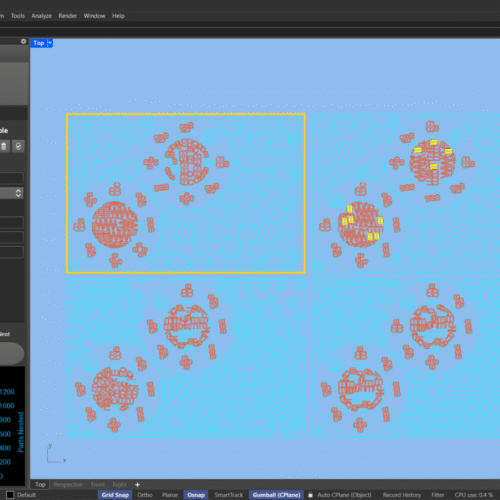The height and width of the screenshot is (500, 500).
Task: Open the Render menu
Action: [x=68, y=16]
